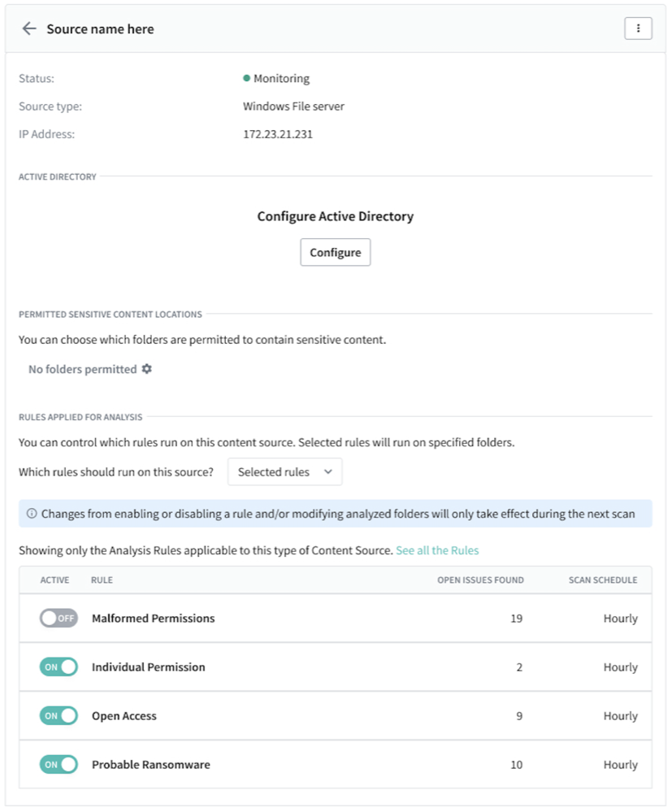Click the info icon on the scan notice
The height and width of the screenshot is (812, 672).
pos(31,513)
